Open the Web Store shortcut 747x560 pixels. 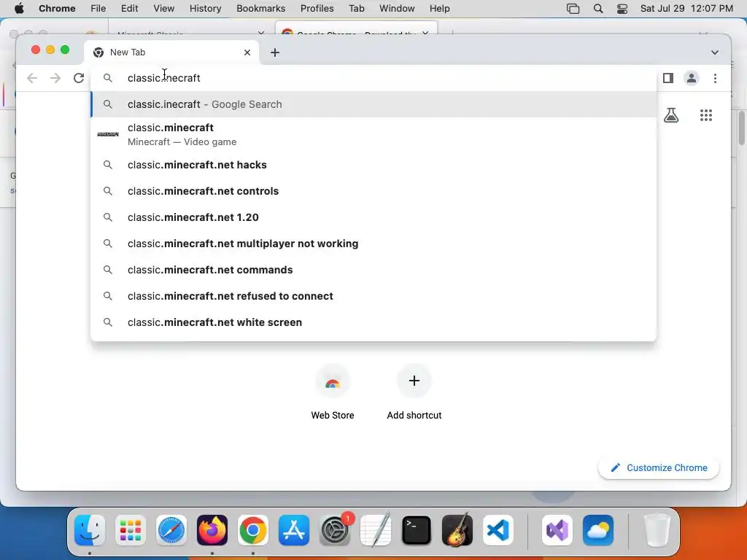tap(333, 392)
